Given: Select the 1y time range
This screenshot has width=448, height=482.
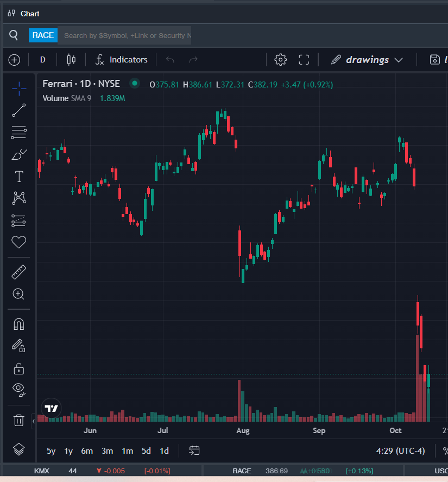Looking at the screenshot, I should coord(68,451).
